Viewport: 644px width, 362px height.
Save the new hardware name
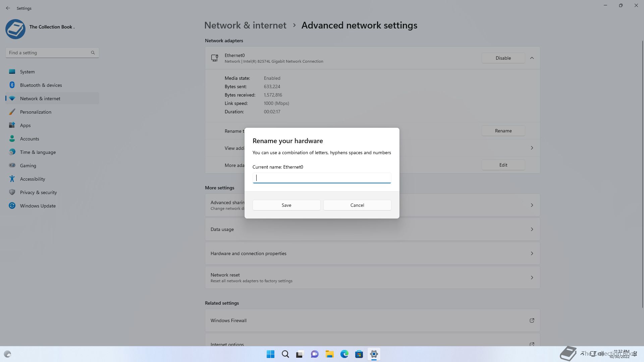(286, 205)
